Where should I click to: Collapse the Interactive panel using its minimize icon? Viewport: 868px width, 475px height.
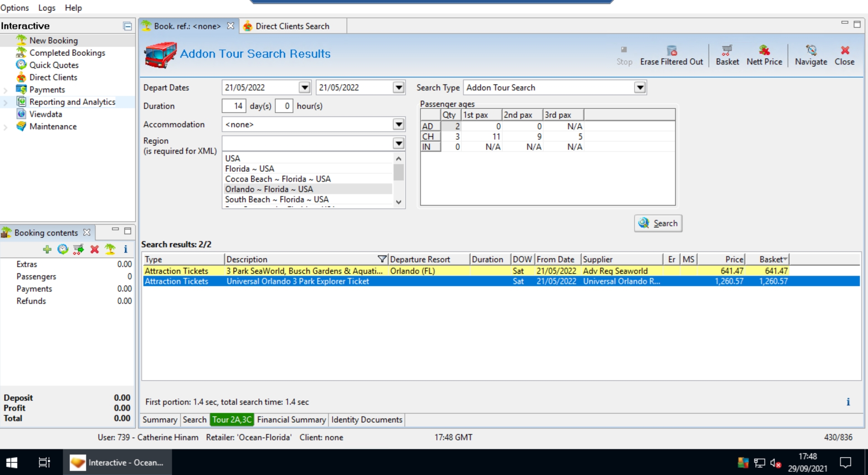click(127, 26)
